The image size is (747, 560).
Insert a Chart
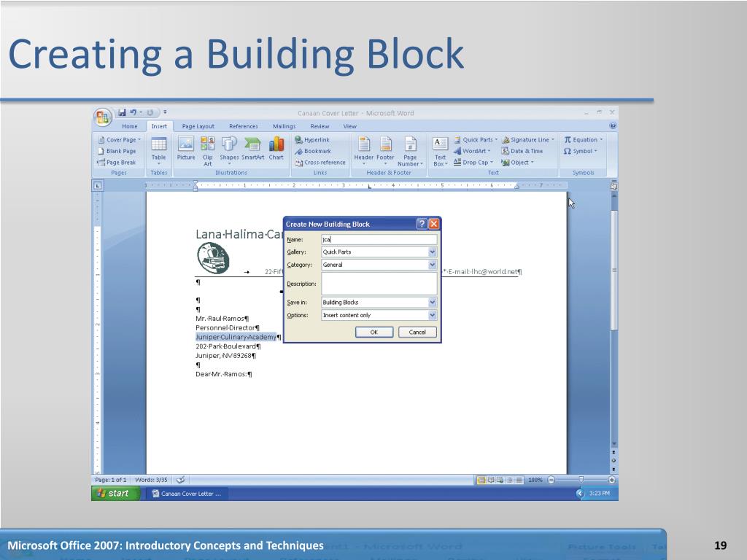[x=276, y=148]
